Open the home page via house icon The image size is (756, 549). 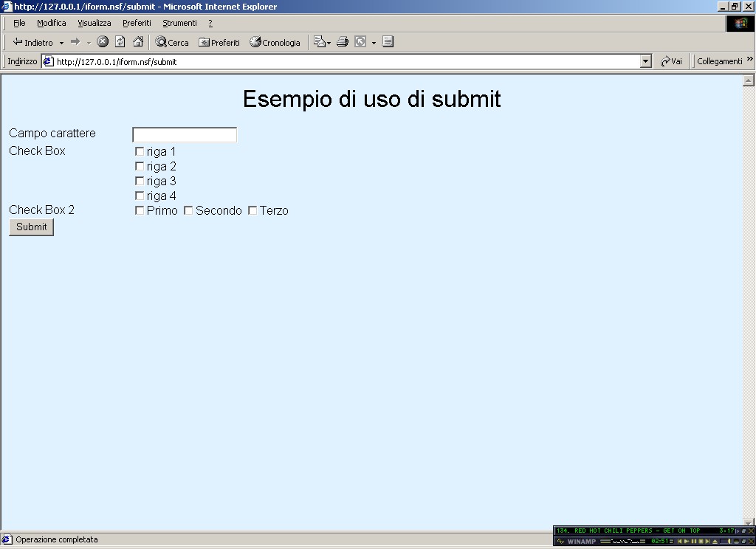pos(138,42)
